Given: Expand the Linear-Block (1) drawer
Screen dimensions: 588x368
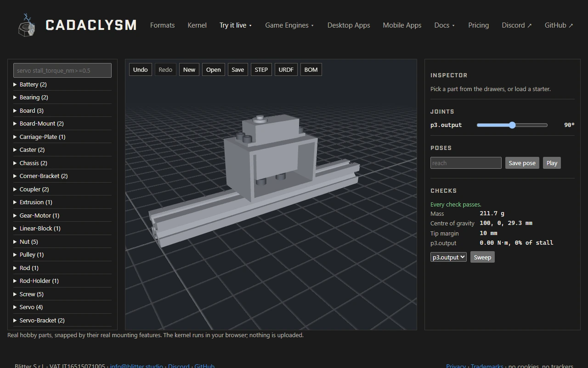Looking at the screenshot, I should point(62,229).
